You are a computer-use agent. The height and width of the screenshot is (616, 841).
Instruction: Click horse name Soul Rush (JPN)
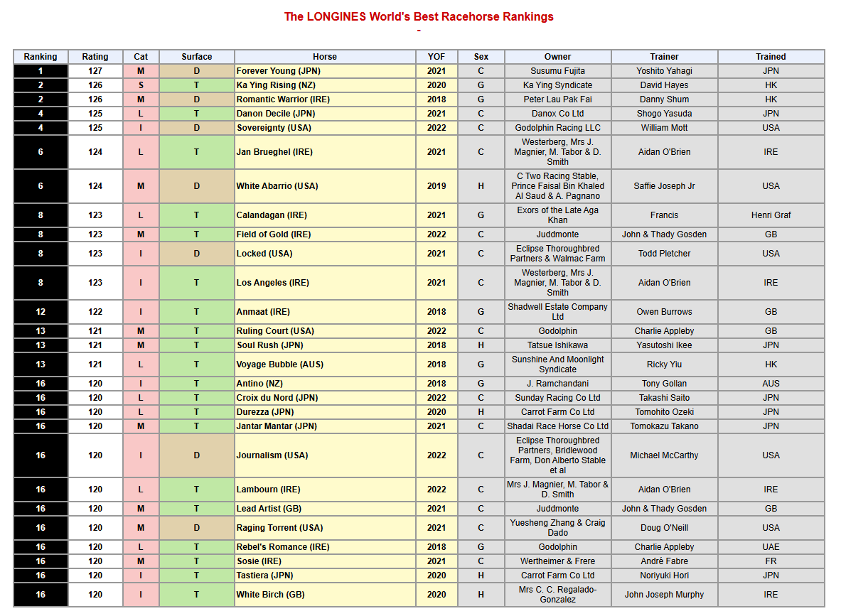(x=269, y=345)
